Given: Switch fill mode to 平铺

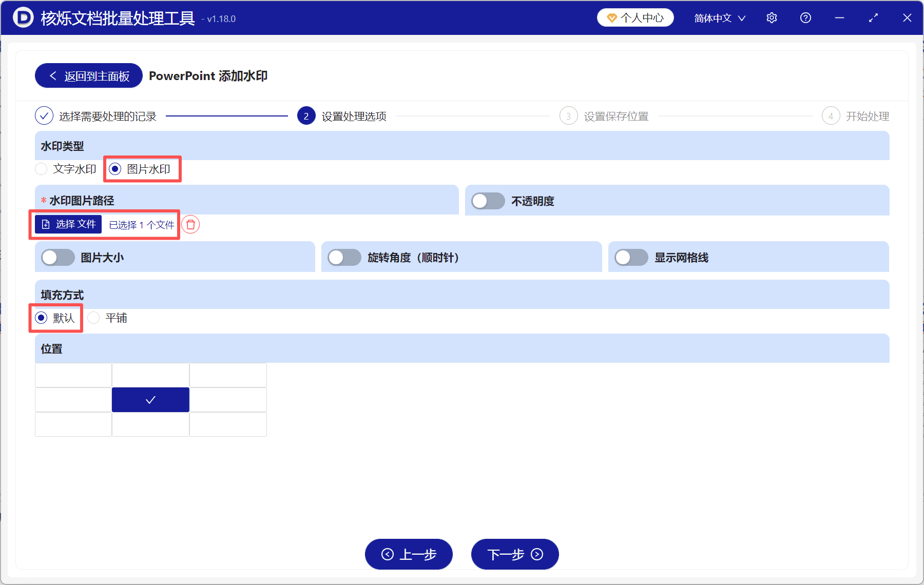Looking at the screenshot, I should [93, 318].
